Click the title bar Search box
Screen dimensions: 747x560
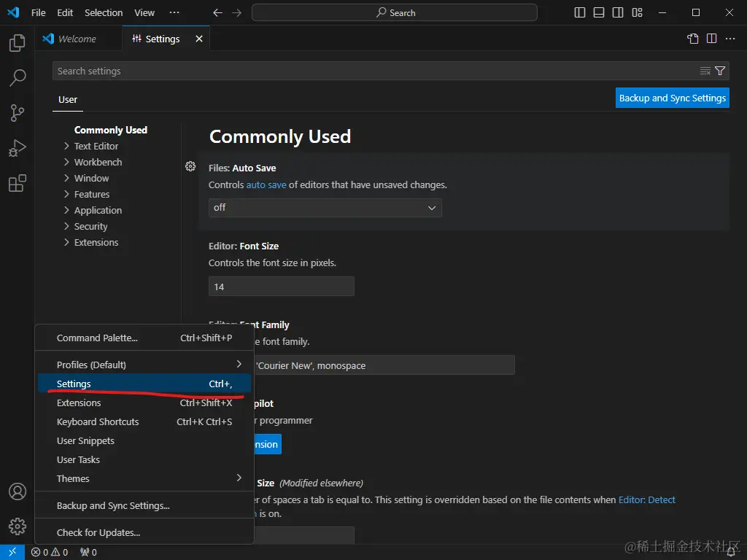click(395, 13)
